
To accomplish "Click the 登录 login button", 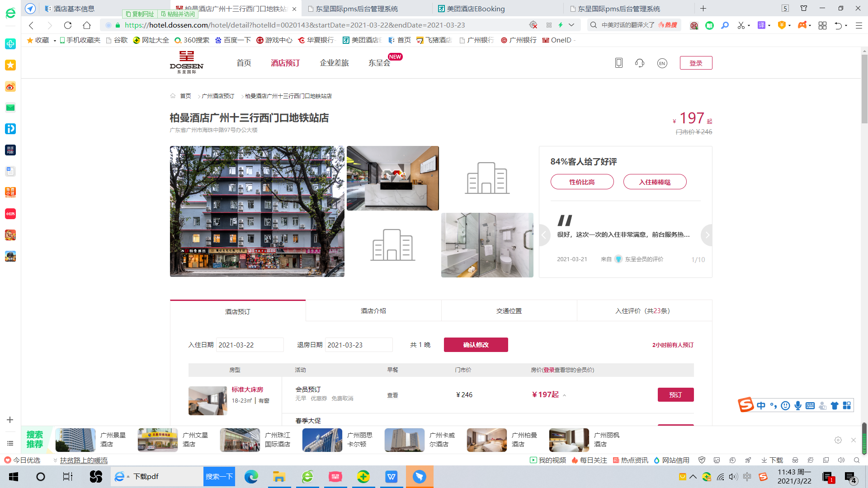I will click(x=696, y=63).
